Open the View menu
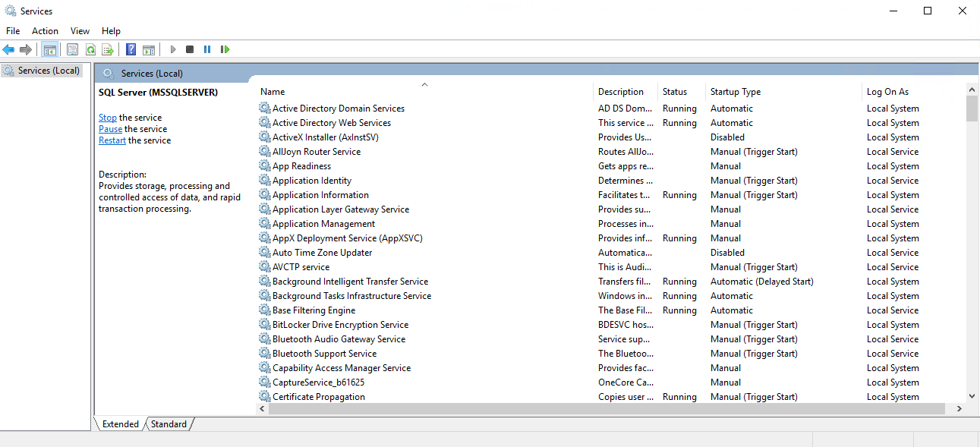Image resolution: width=980 pixels, height=447 pixels. pyautogui.click(x=80, y=31)
